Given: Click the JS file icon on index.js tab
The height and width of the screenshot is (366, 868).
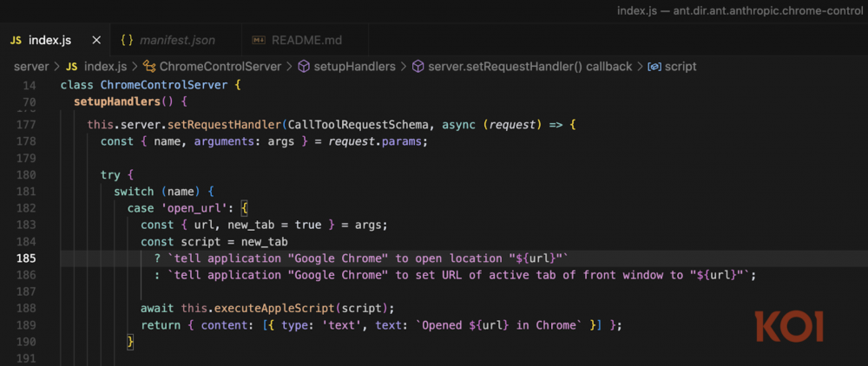Looking at the screenshot, I should tap(16, 41).
